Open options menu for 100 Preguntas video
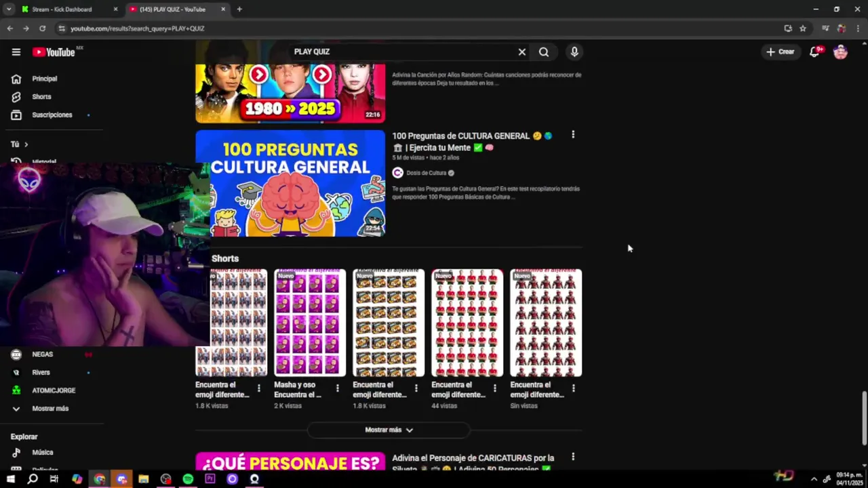The height and width of the screenshot is (488, 868). (x=573, y=135)
